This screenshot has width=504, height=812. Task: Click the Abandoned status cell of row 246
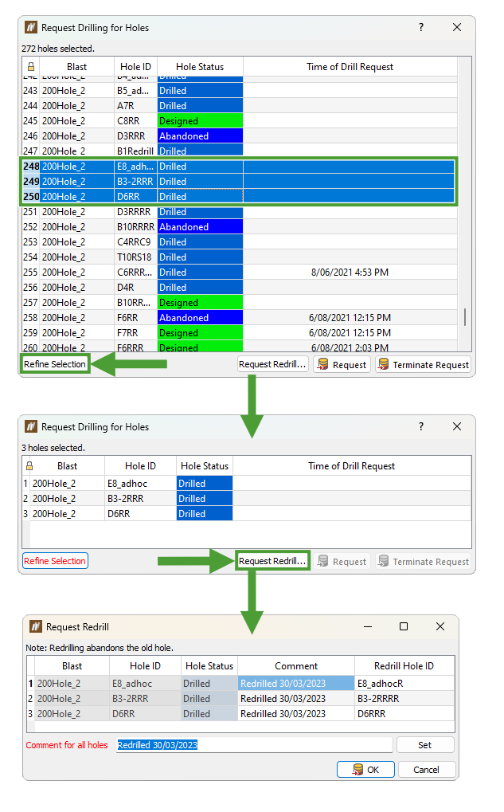pos(201,135)
